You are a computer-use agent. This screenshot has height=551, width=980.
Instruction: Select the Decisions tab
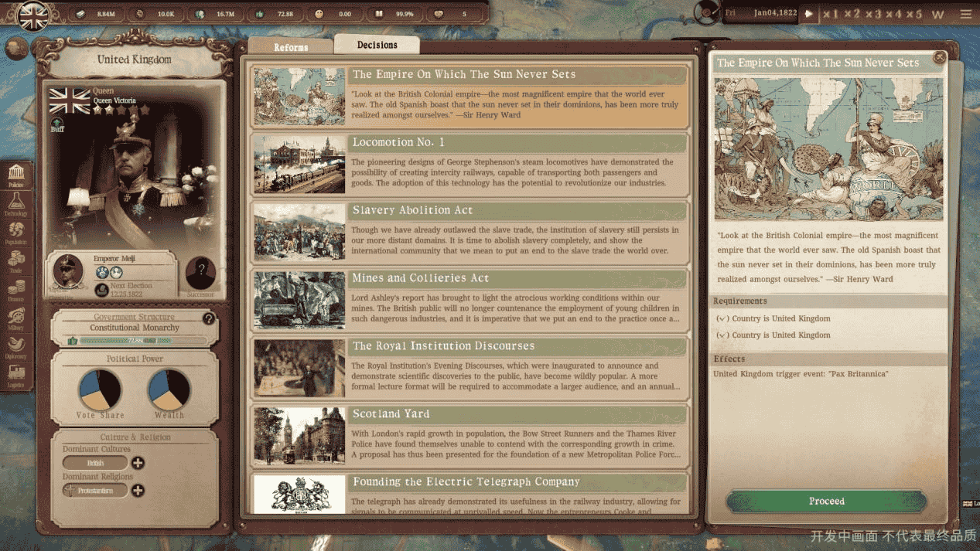pos(377,45)
